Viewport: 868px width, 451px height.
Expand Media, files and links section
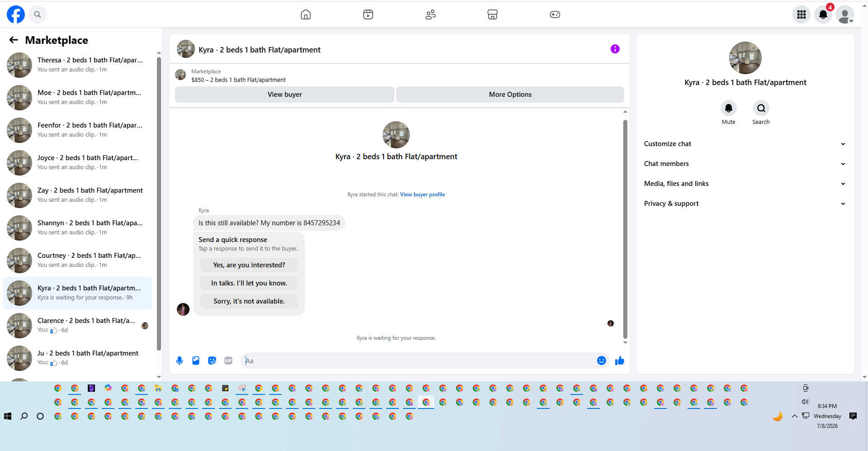click(x=745, y=184)
